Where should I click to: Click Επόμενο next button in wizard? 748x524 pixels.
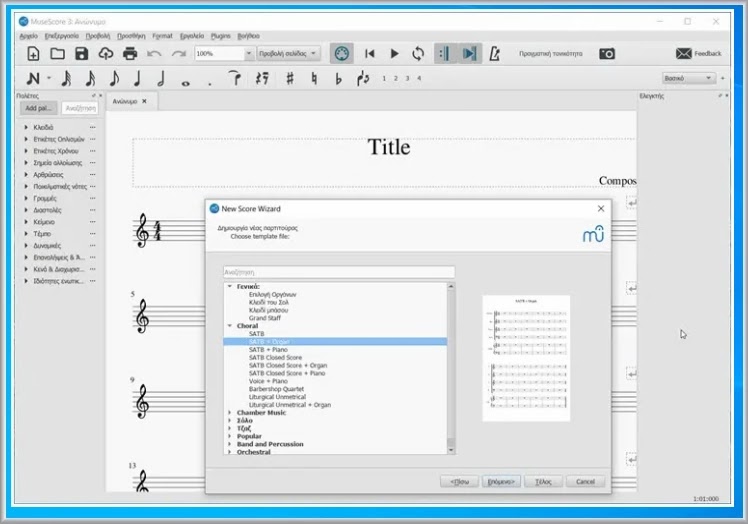point(501,482)
